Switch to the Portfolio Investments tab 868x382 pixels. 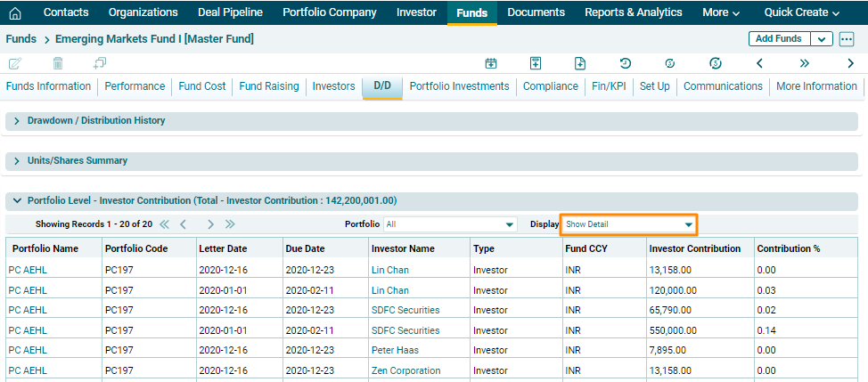click(459, 86)
